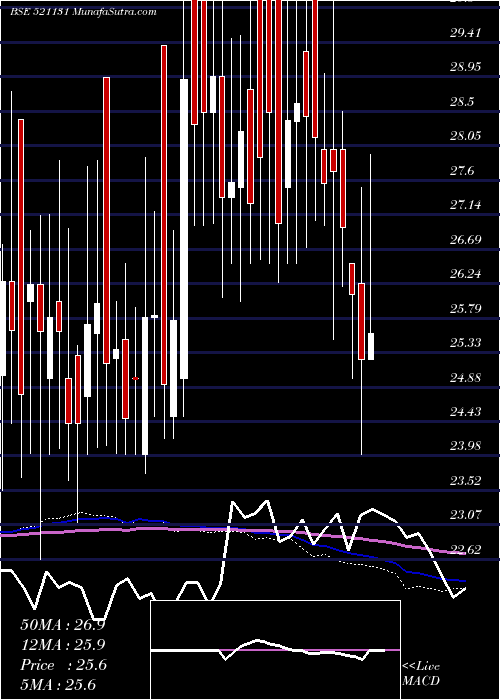The width and height of the screenshot is (500, 700).
Task: Click the 23.98 price axis label
Action: [x=466, y=446]
